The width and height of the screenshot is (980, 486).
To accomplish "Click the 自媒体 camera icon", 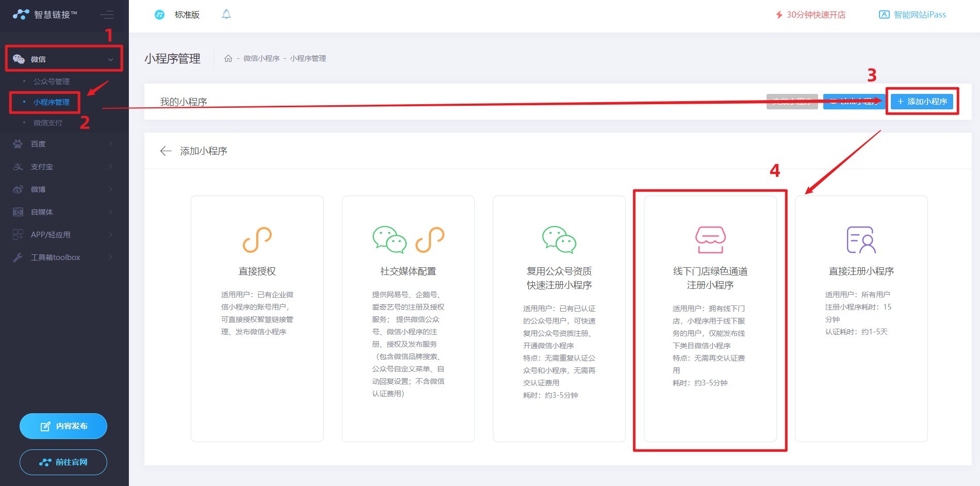I will click(18, 212).
